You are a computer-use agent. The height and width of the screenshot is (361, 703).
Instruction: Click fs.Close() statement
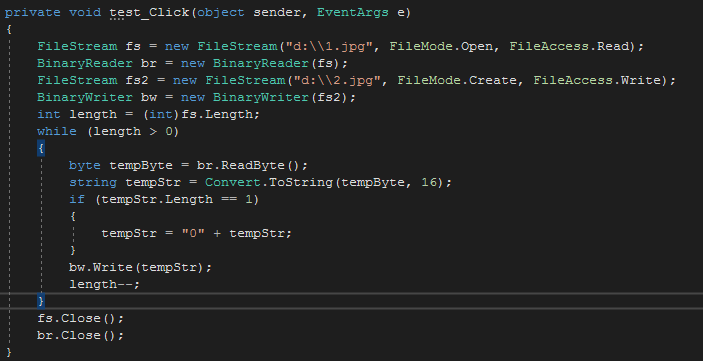[x=80, y=318]
